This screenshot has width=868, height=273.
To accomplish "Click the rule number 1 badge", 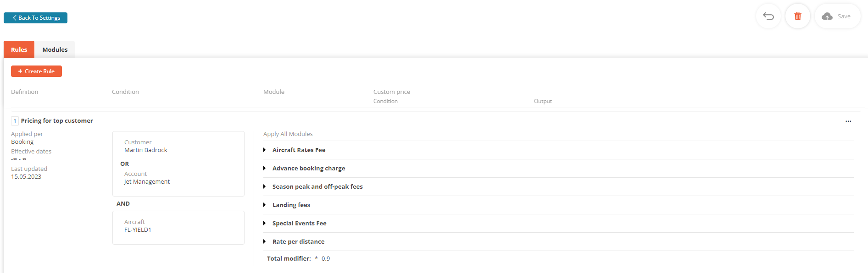I will click(15, 121).
